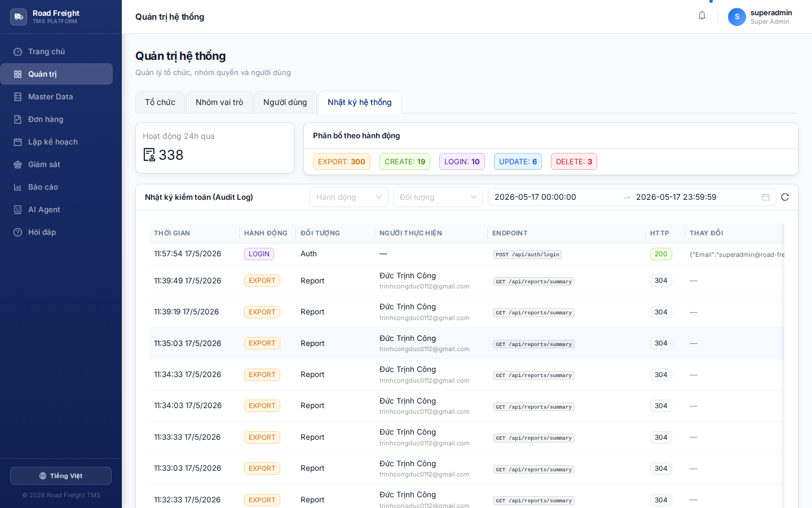Viewport: 812px width, 508px height.
Task: Open the superadmin account menu
Action: 760,17
